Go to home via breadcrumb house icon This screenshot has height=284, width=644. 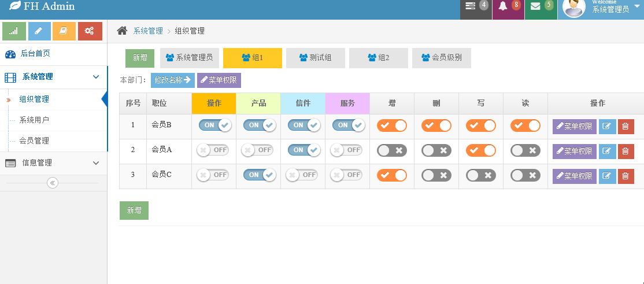(x=122, y=31)
